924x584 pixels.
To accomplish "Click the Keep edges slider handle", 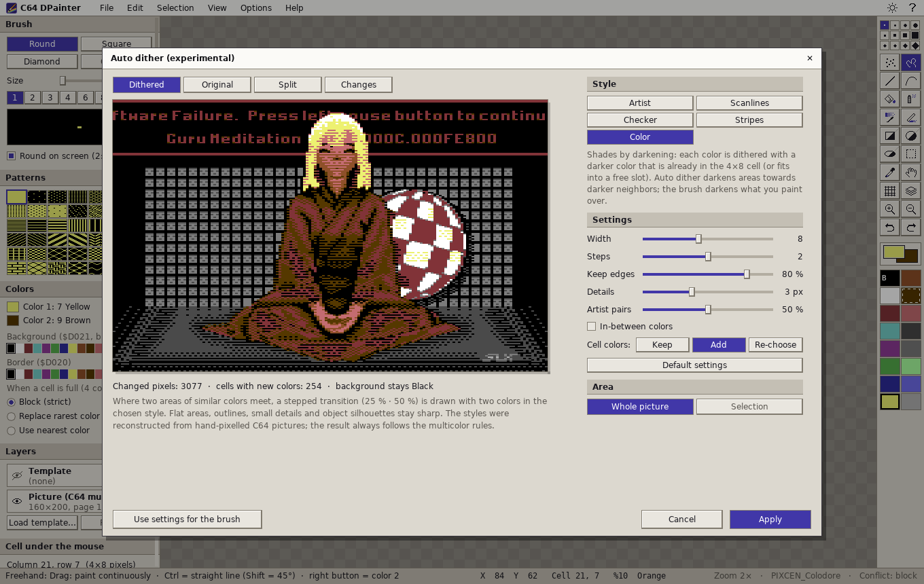I will click(747, 274).
